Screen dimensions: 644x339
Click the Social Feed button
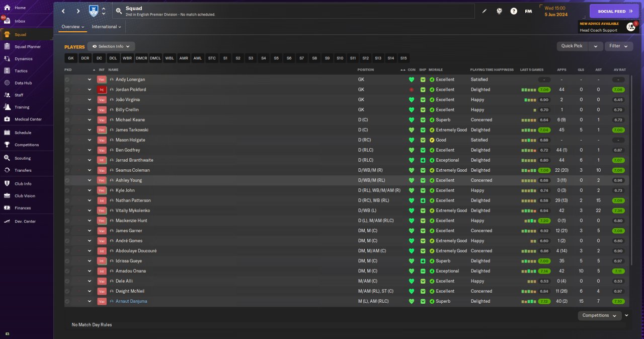[x=614, y=11]
